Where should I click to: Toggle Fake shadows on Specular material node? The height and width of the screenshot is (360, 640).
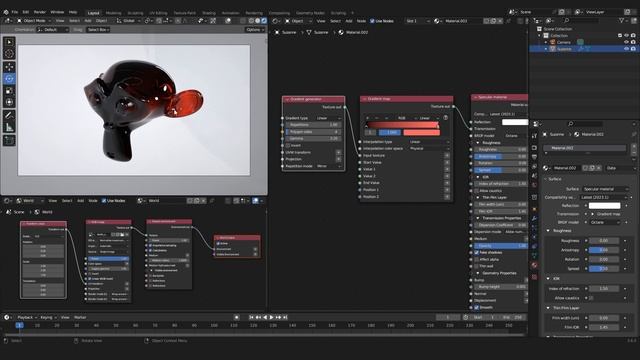coord(477,253)
